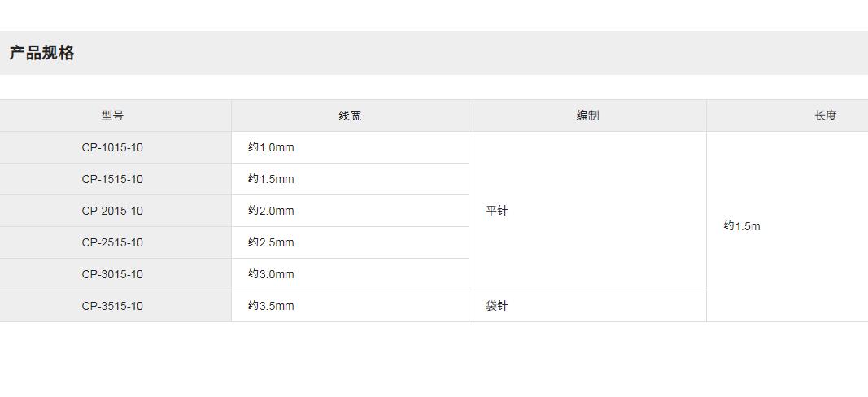Image resolution: width=868 pixels, height=397 pixels.
Task: Click the 约2.0mm width cell
Action: pos(272,211)
